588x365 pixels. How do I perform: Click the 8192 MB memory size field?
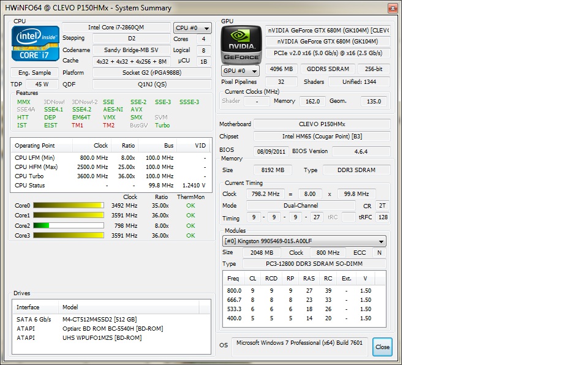[273, 170]
